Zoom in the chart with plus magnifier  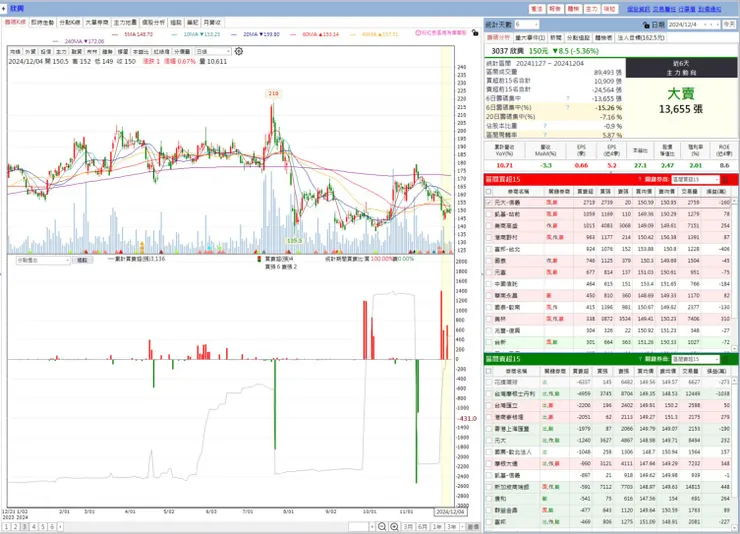[x=395, y=526]
